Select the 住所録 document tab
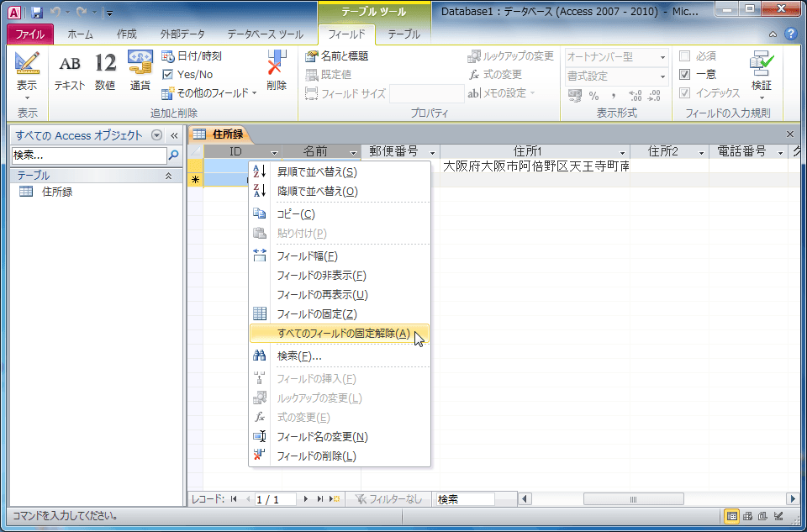 221,134
